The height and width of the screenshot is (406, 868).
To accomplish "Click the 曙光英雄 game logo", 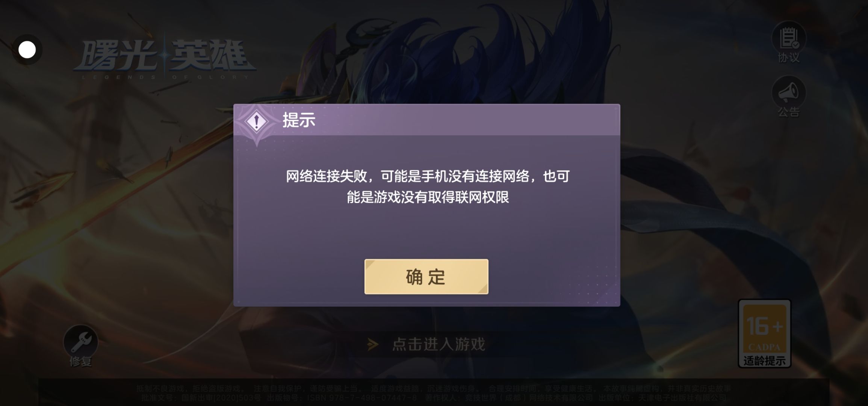I will tap(165, 57).
